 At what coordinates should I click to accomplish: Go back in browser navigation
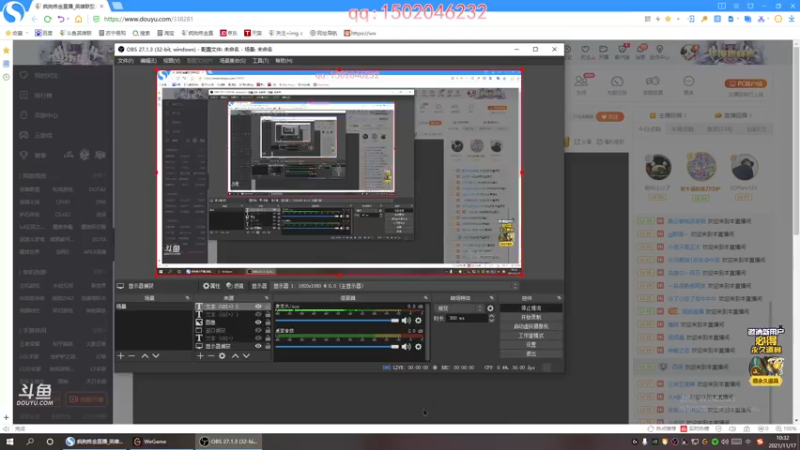[x=34, y=19]
